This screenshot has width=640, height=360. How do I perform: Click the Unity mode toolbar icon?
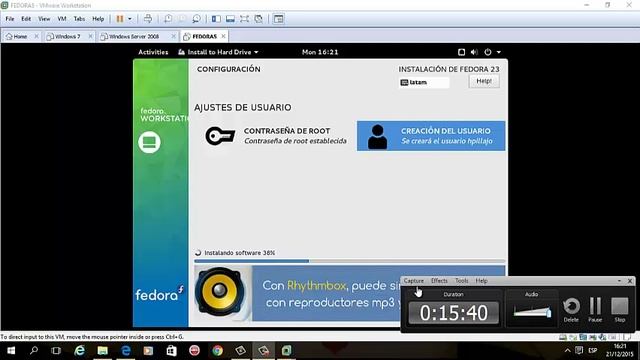(x=258, y=19)
